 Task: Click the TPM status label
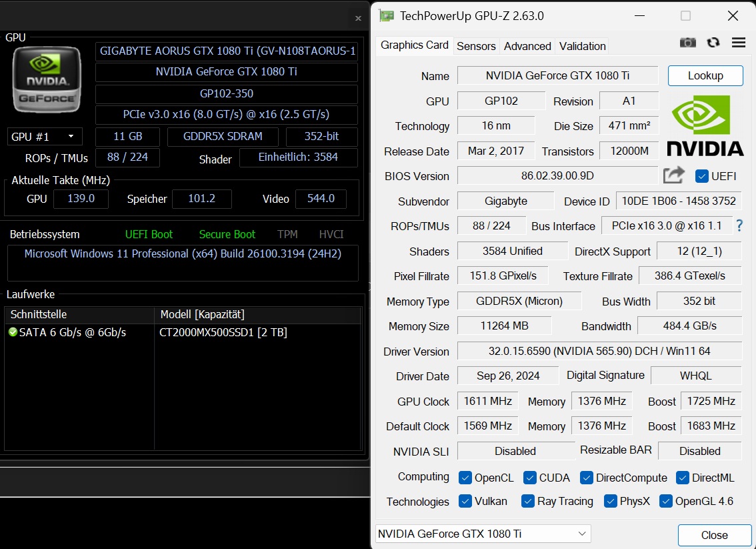(287, 234)
